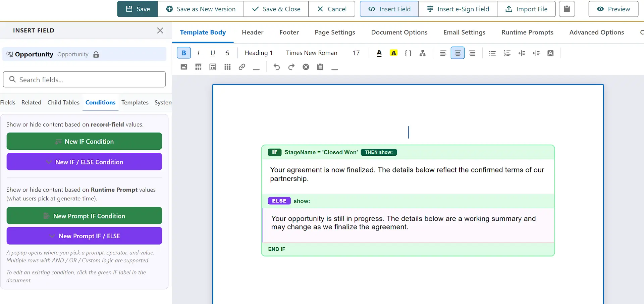Pick the yellow highlight color
The height and width of the screenshot is (304, 644).
(x=394, y=53)
